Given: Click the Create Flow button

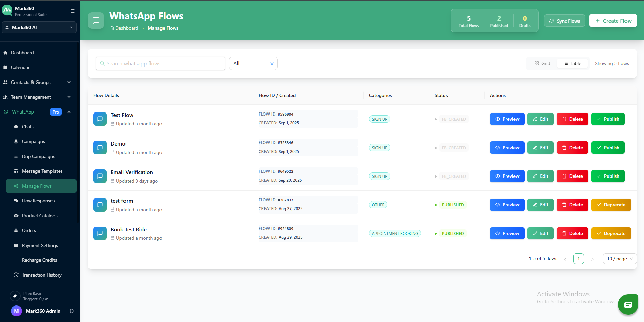Looking at the screenshot, I should click(613, 21).
